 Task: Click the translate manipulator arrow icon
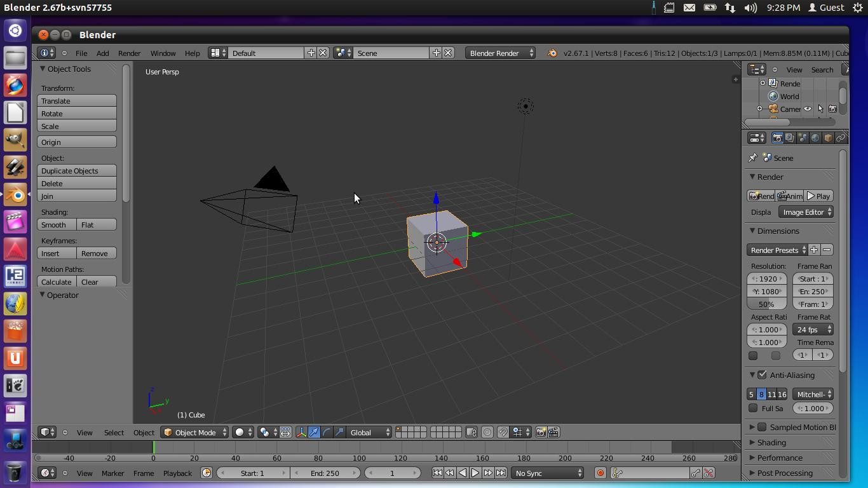tap(314, 432)
